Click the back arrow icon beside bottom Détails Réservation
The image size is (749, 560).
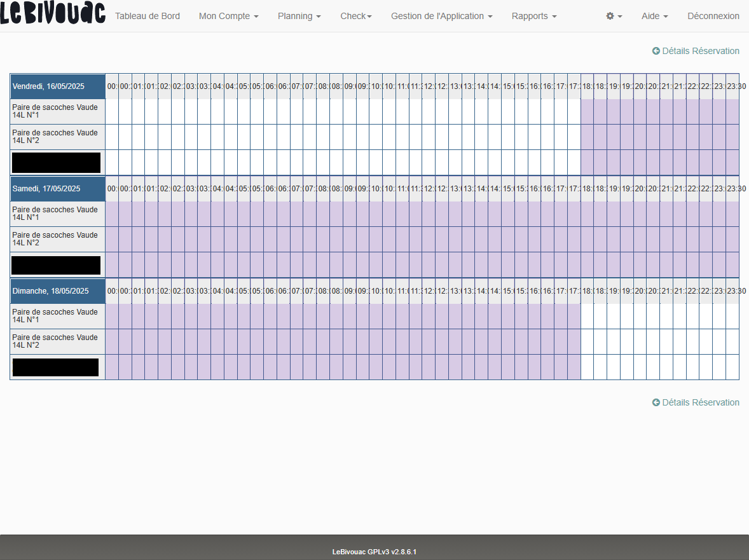click(x=656, y=402)
